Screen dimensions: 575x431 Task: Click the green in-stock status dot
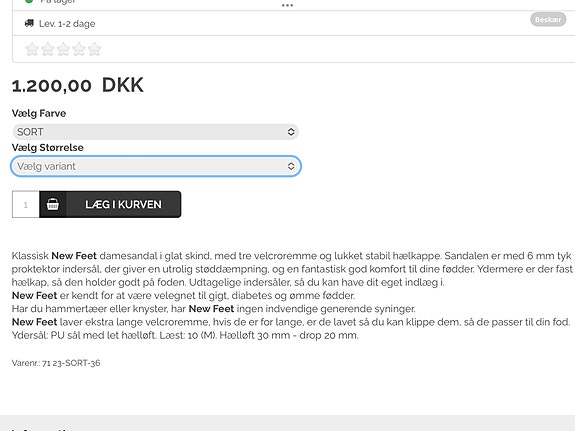coord(29,1)
